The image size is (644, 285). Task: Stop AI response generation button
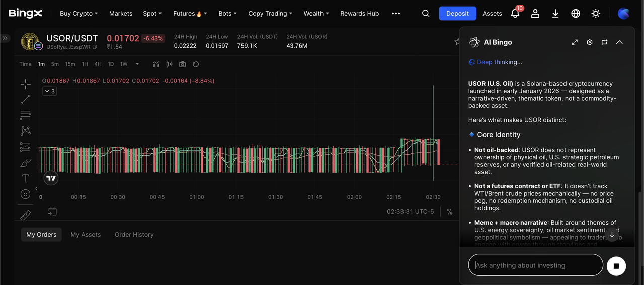616,265
